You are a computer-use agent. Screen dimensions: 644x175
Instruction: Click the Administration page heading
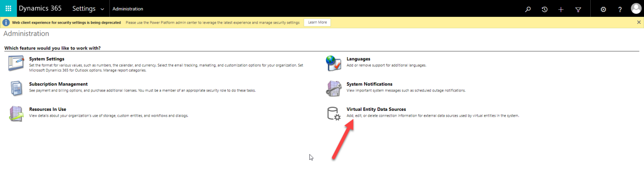[x=26, y=33]
